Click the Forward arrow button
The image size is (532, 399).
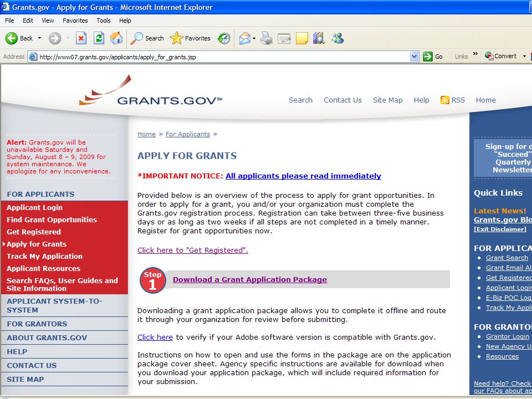click(x=55, y=38)
